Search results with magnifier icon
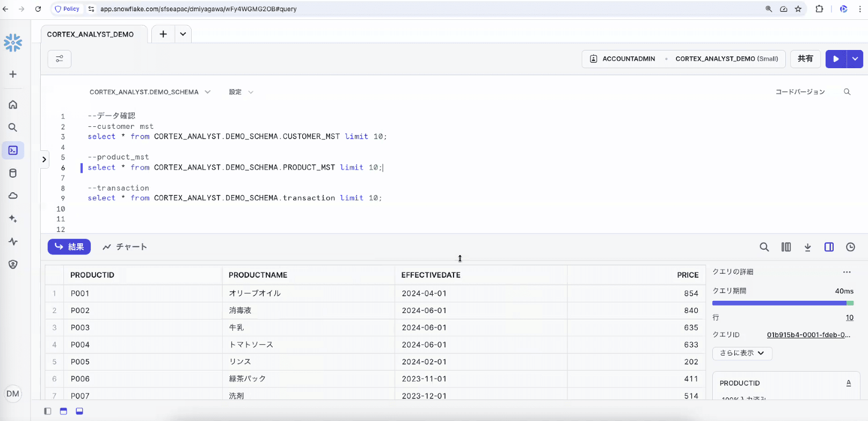868x421 pixels. pos(764,247)
